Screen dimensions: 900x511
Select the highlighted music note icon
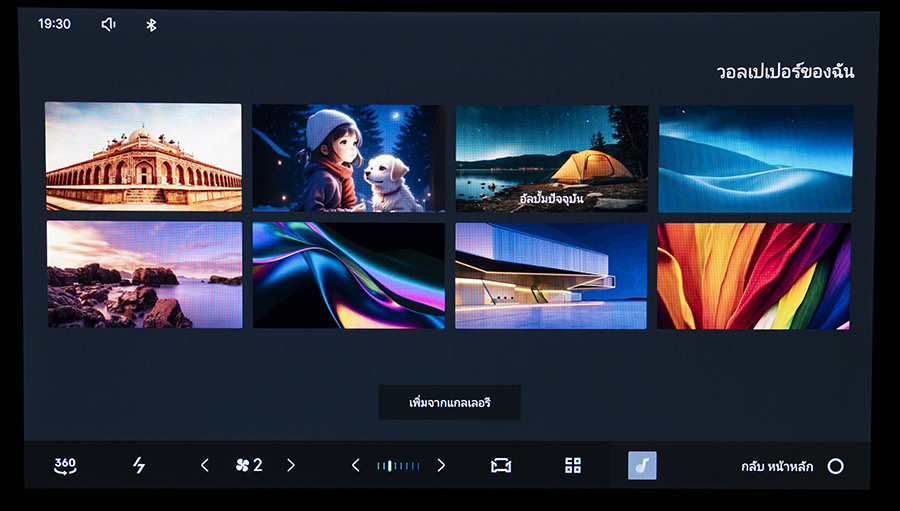(642, 465)
